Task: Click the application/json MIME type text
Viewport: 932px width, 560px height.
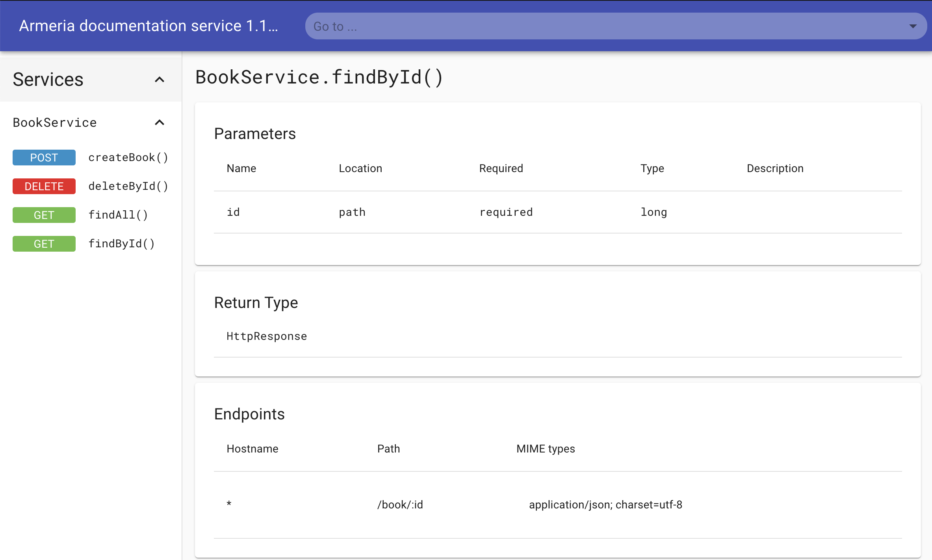Action: (x=605, y=504)
